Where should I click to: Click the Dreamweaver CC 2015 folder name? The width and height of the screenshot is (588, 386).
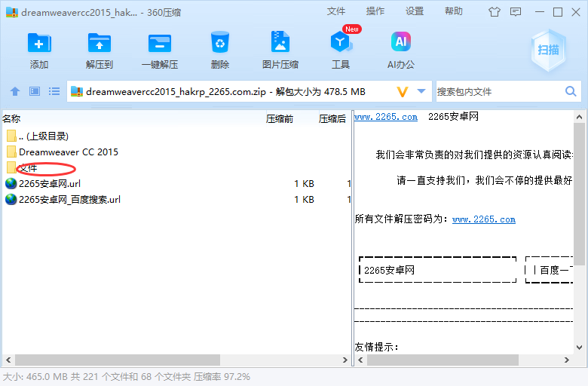pyautogui.click(x=69, y=152)
